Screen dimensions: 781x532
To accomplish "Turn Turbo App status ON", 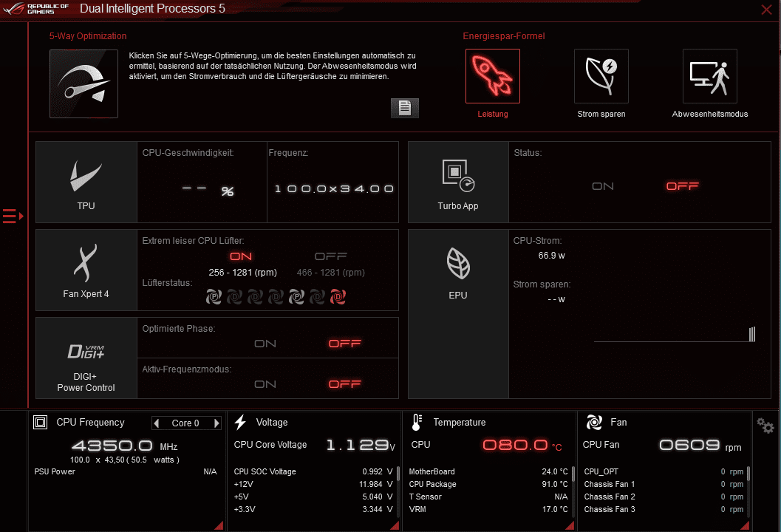I will coord(603,186).
